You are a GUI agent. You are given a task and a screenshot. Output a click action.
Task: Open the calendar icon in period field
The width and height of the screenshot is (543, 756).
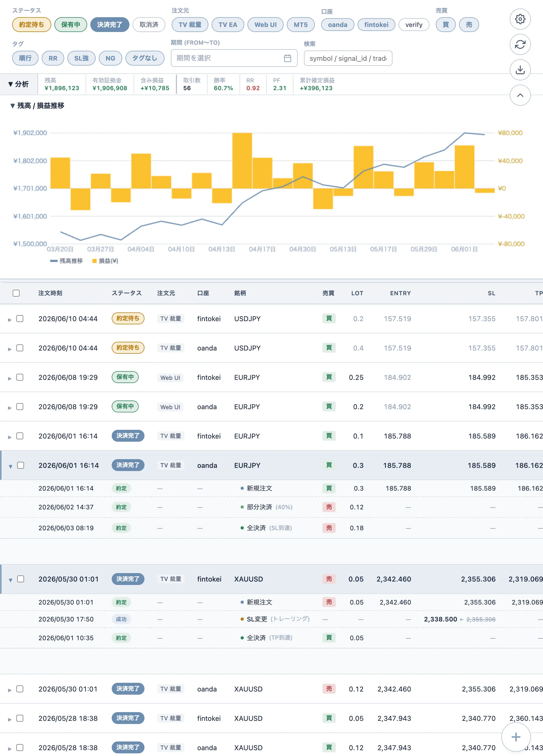tap(288, 58)
